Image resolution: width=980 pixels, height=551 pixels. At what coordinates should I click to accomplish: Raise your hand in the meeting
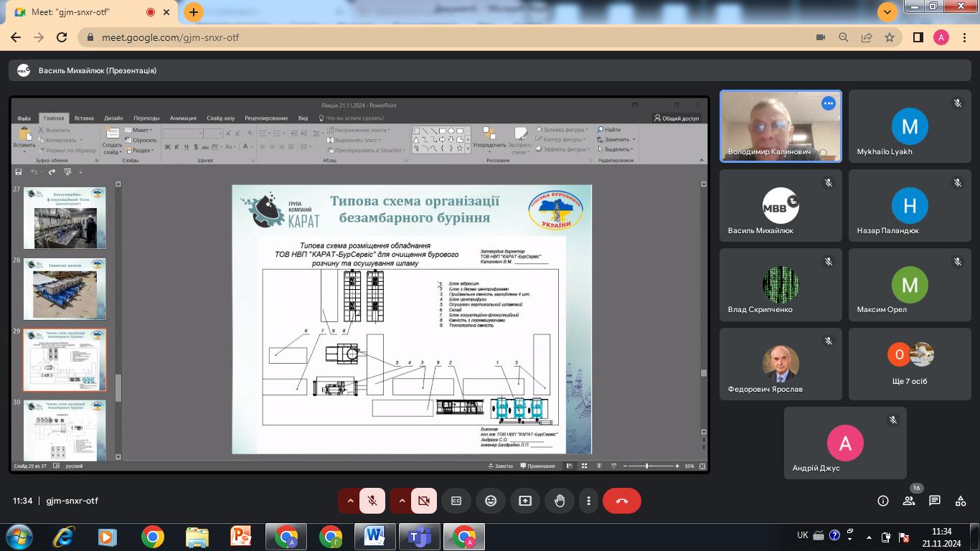(560, 501)
